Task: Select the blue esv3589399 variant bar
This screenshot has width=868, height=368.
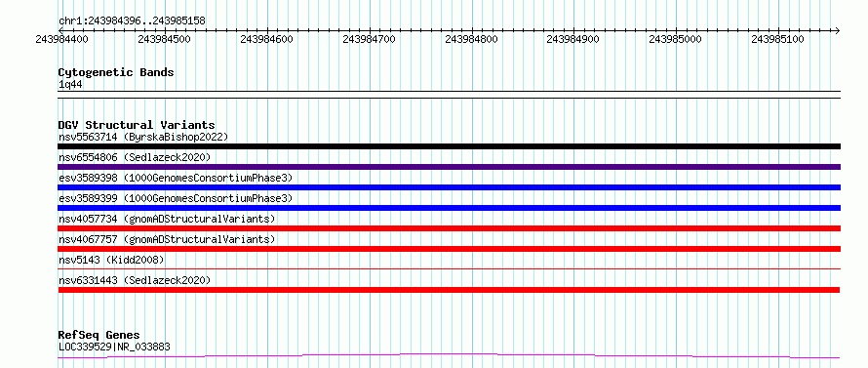Action: (449, 208)
